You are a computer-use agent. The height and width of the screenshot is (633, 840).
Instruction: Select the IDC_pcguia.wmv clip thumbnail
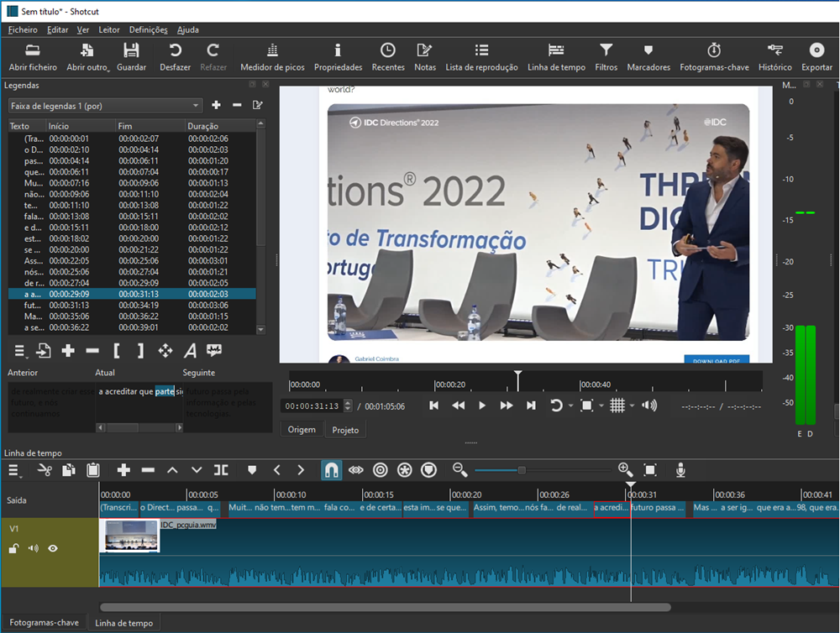[x=129, y=536]
